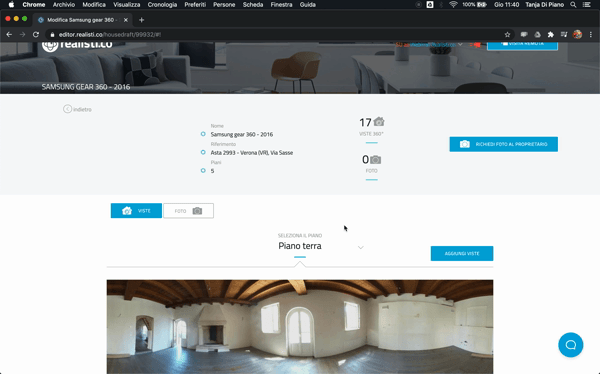Viewport: 600px width, 374px height.
Task: Open the 360 panorama room thumbnail
Action: (x=300, y=327)
